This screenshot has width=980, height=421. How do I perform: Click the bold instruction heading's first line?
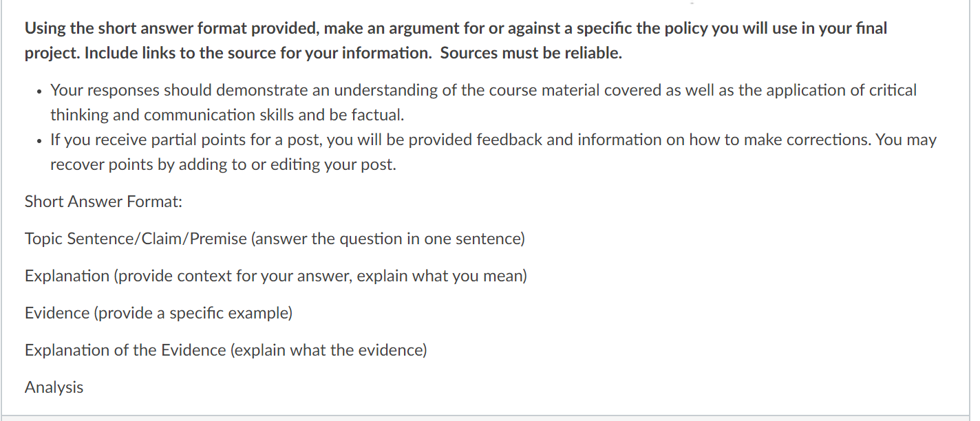456,29
